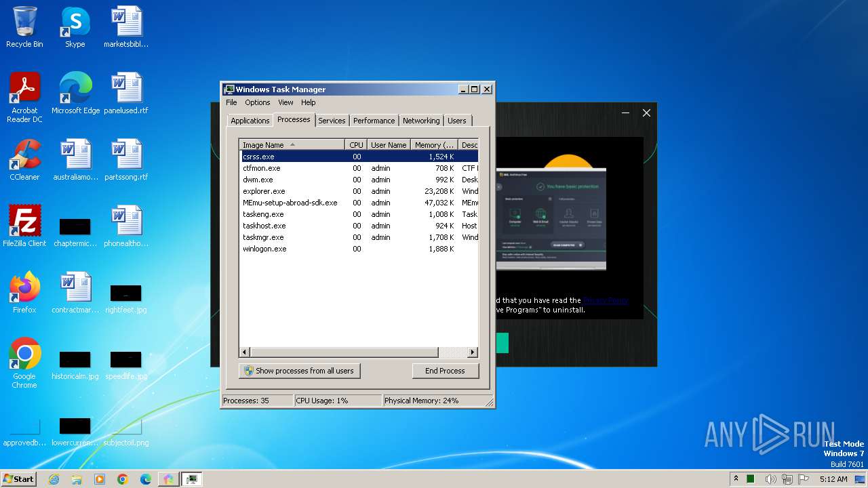868x488 pixels.
Task: Sort processes by Memory column
Action: click(x=434, y=144)
